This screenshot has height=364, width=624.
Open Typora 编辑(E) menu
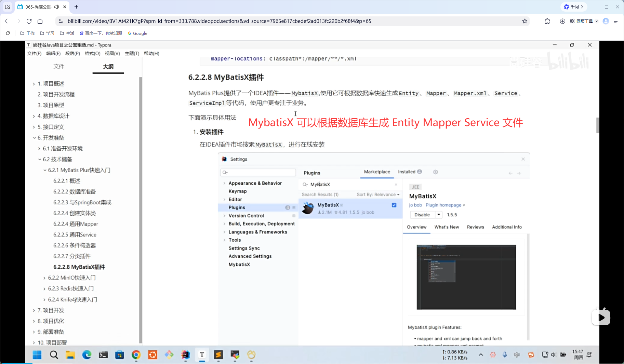click(x=53, y=54)
